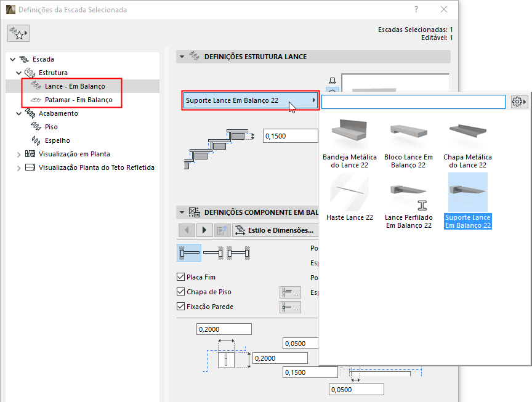Click the lower 0,1500 dimension field
The image size is (532, 402).
[x=310, y=372]
